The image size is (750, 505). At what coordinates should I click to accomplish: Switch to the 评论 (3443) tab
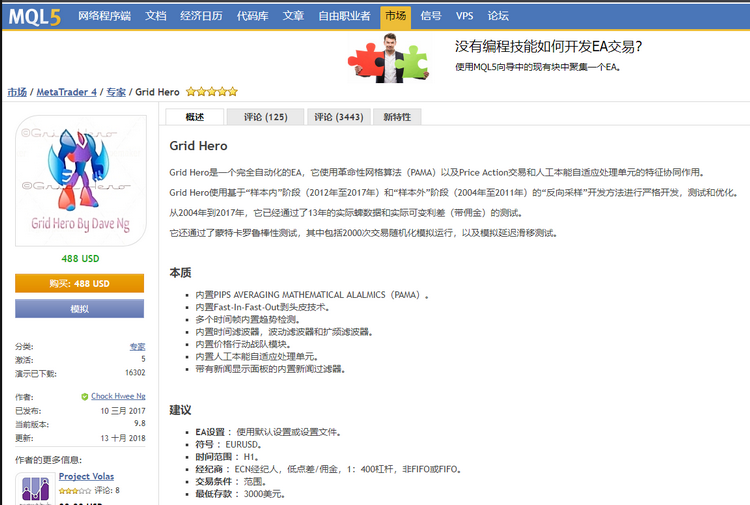(x=339, y=117)
